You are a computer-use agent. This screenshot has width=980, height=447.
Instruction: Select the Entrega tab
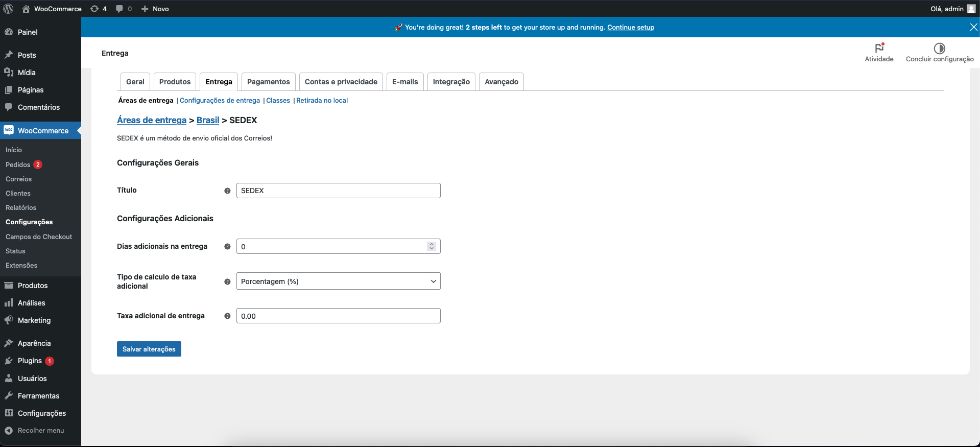pyautogui.click(x=219, y=82)
